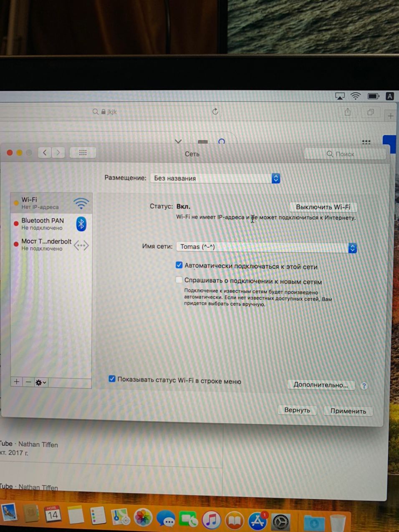
Task: Open Дополнительно advanced settings
Action: click(x=321, y=385)
